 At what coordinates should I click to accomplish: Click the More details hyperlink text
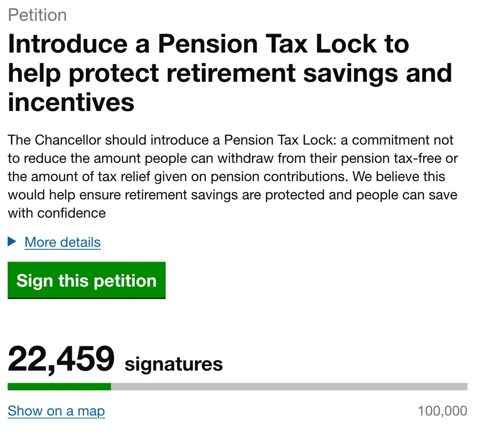click(x=62, y=242)
